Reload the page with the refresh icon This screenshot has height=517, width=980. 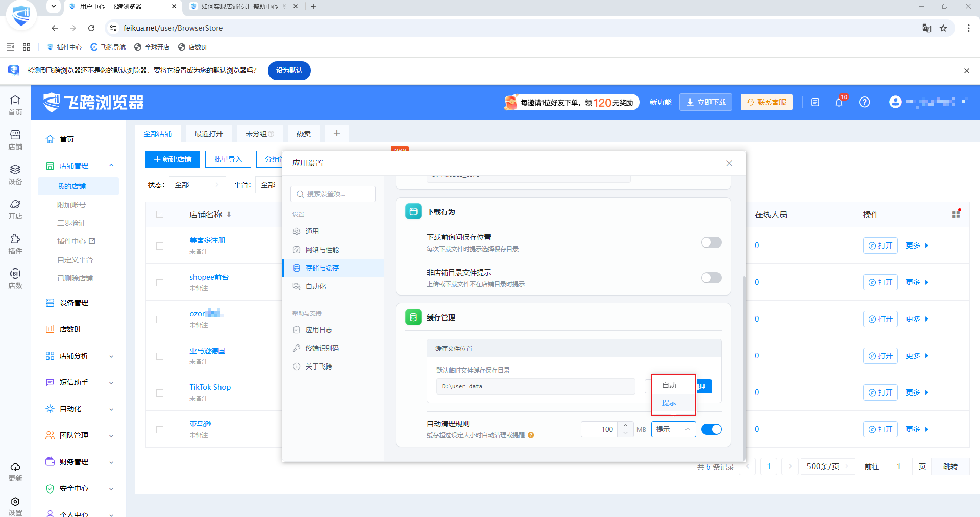[91, 28]
